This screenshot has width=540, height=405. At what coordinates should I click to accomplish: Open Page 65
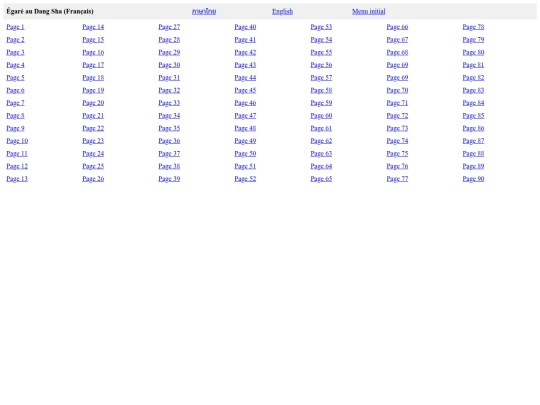pos(321,179)
